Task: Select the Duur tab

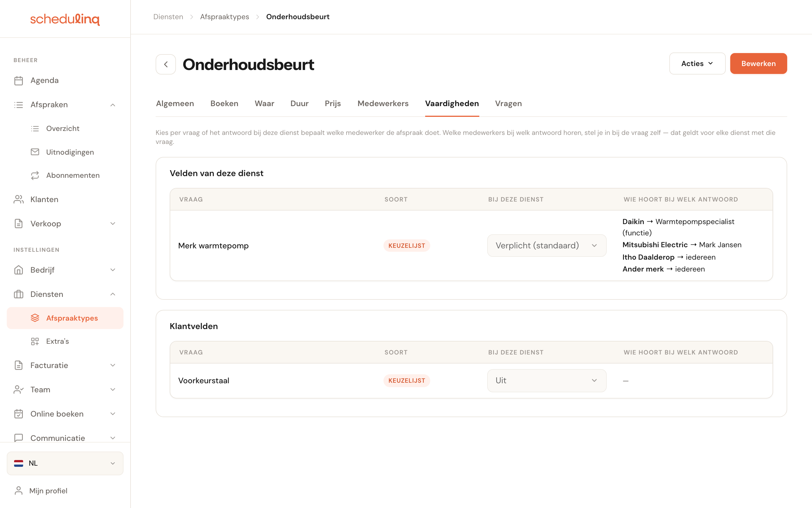Action: (x=299, y=104)
